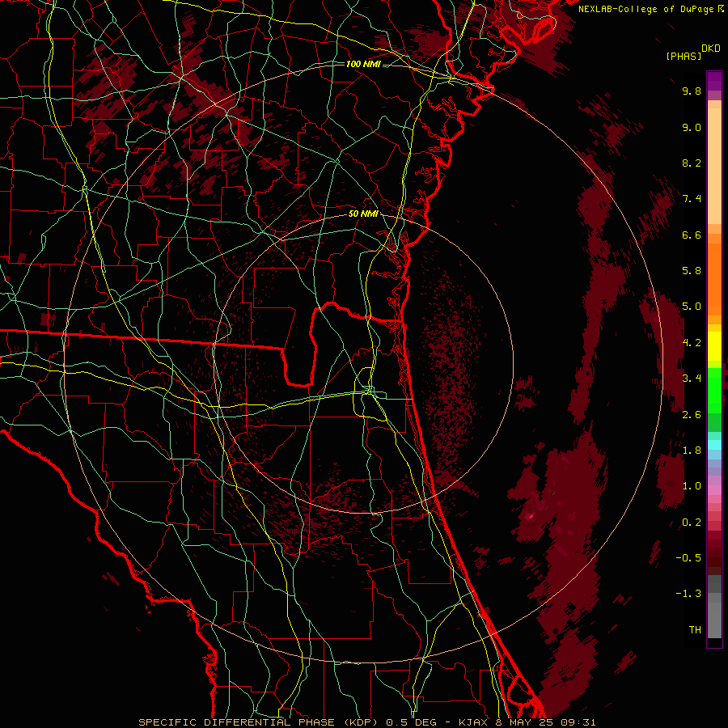The image size is (728, 728).
Task: Select the 9.8 legend value
Action: pos(692,91)
